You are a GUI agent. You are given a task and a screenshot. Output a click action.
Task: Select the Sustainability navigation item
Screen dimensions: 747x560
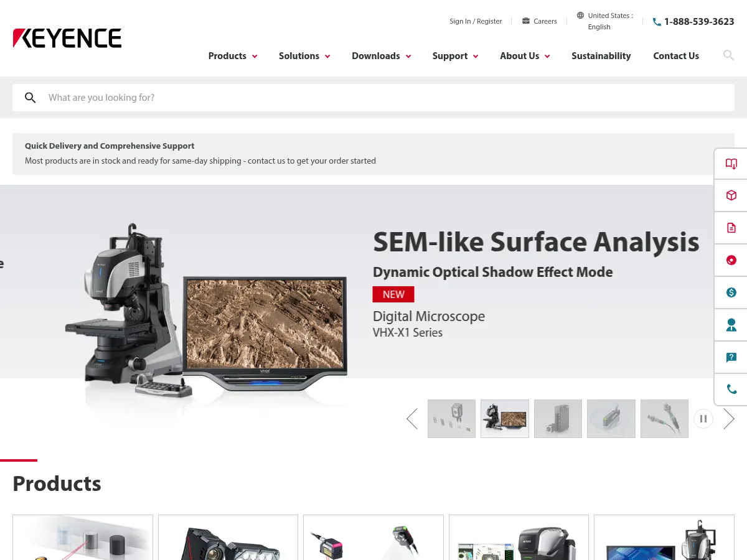(601, 55)
